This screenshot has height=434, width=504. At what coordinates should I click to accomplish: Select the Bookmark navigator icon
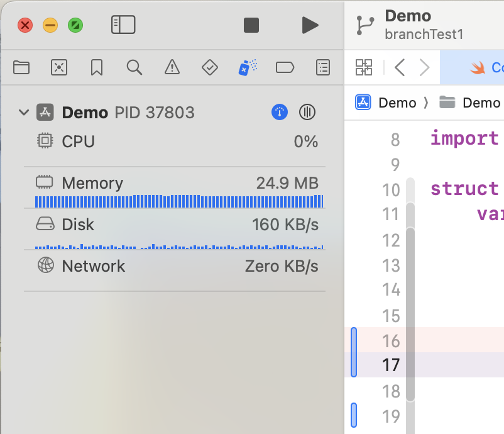(x=96, y=67)
